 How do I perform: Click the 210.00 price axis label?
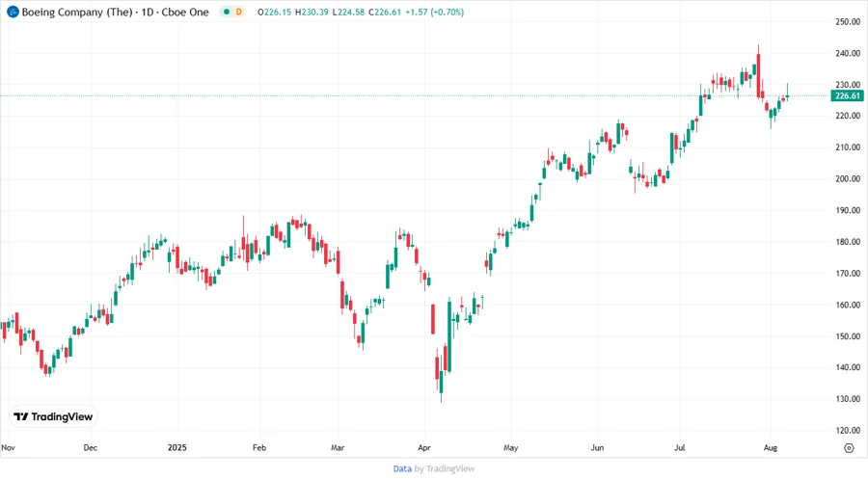(848, 147)
